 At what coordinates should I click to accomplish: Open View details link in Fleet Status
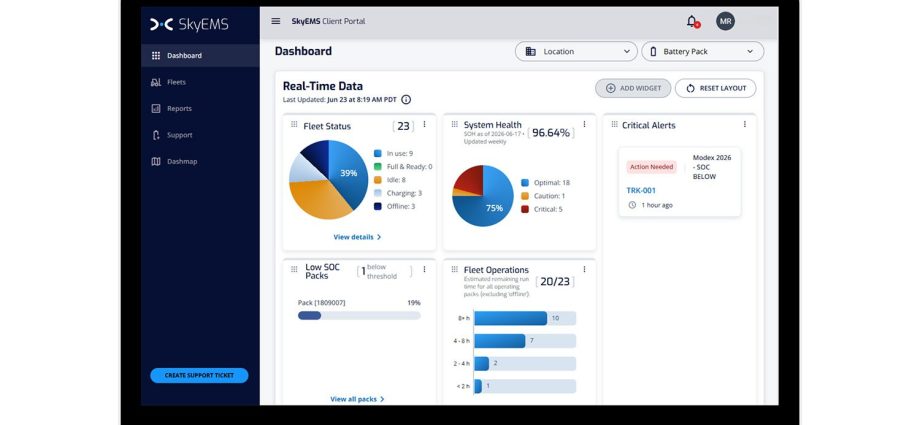tap(357, 237)
